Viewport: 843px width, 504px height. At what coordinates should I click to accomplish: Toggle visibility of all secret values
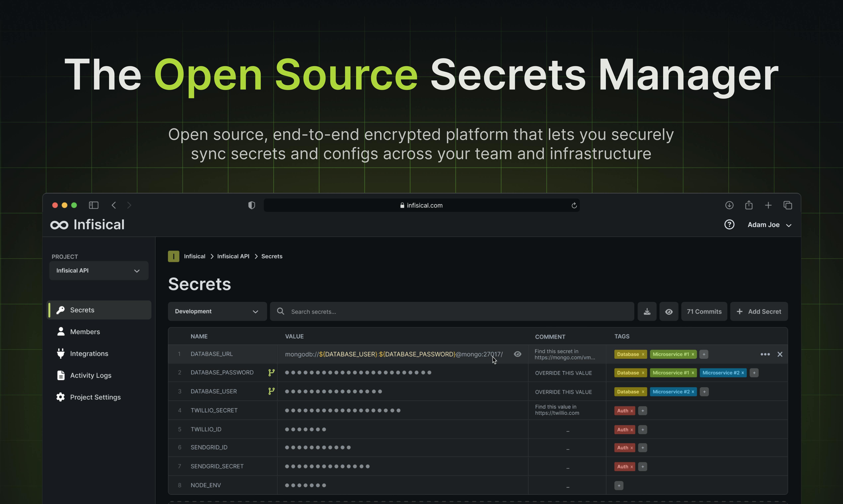[669, 311]
